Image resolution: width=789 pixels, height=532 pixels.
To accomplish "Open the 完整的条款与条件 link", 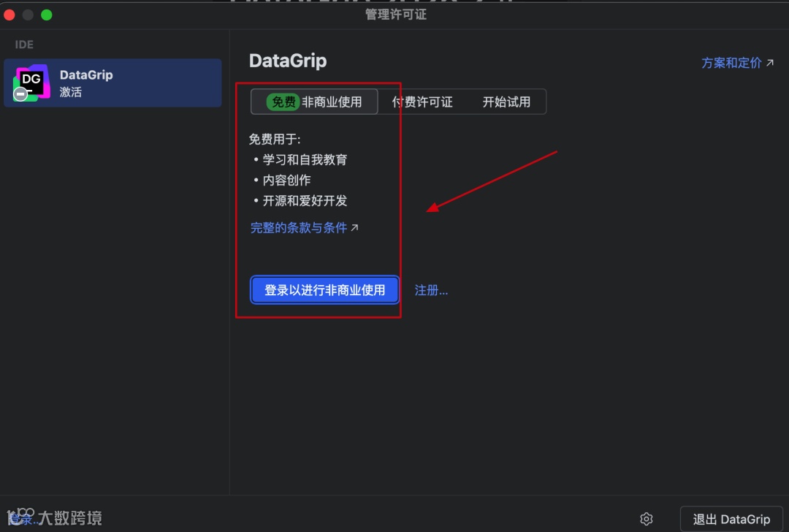I will tap(305, 227).
